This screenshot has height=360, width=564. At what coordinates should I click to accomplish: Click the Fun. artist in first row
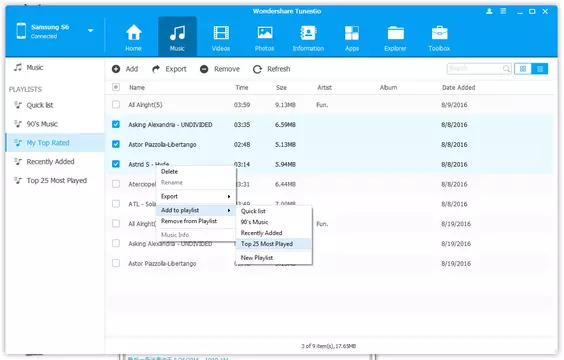click(x=322, y=105)
